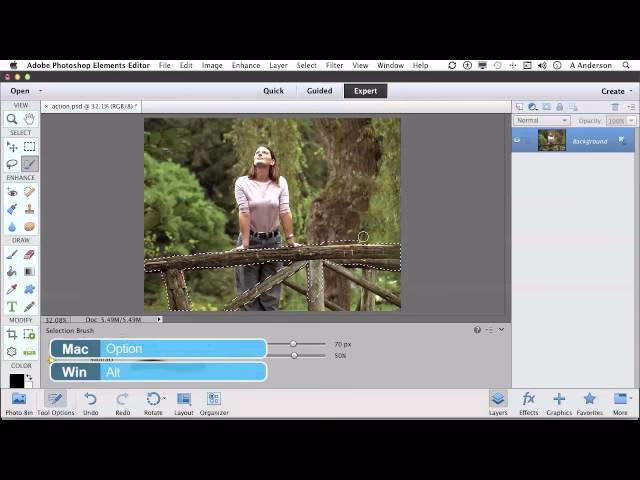
Task: Select the Selection Brush tool
Action: tap(29, 164)
